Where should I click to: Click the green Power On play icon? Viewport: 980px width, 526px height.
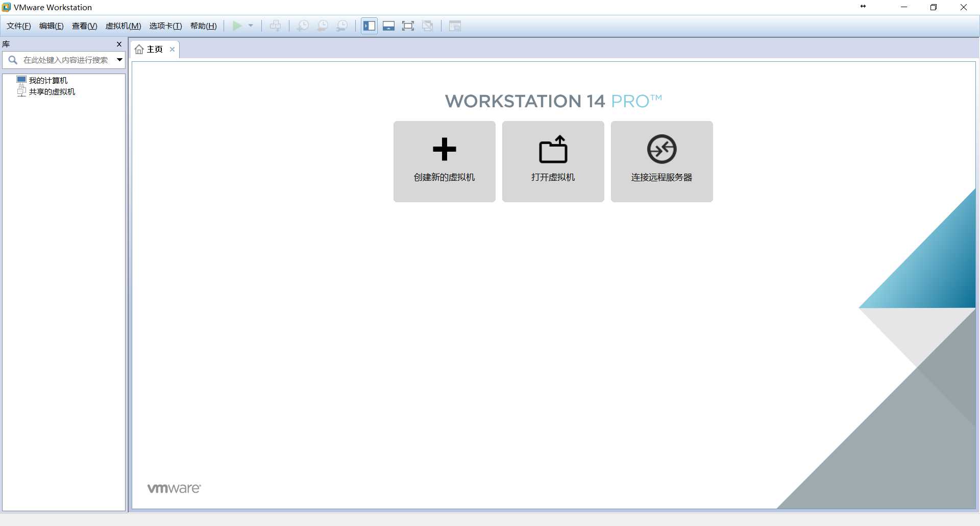[237, 26]
